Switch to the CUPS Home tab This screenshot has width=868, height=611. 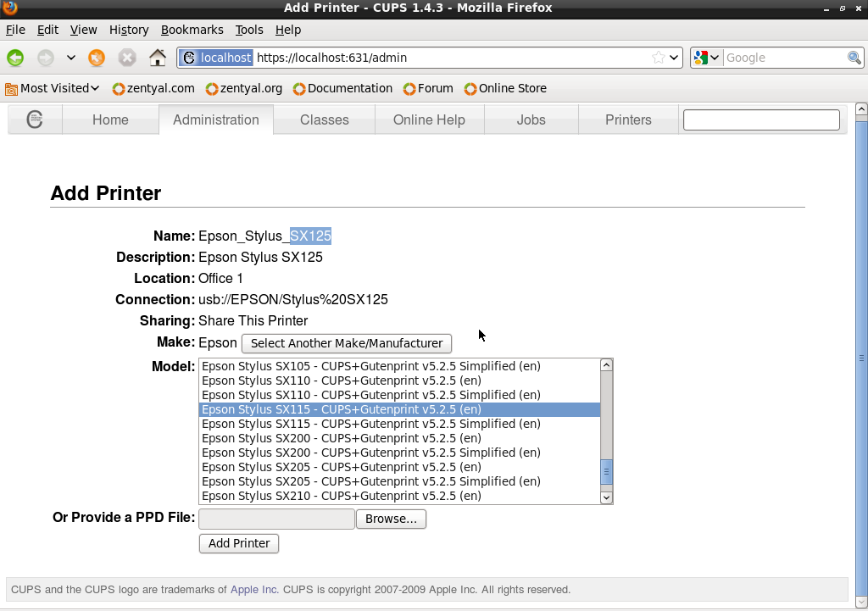tap(110, 120)
